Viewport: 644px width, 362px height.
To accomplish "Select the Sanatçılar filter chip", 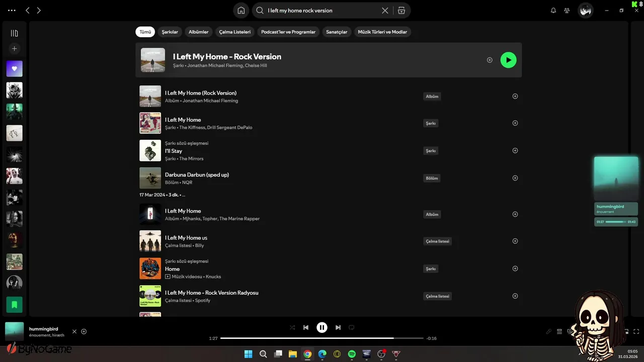I will coord(337,32).
